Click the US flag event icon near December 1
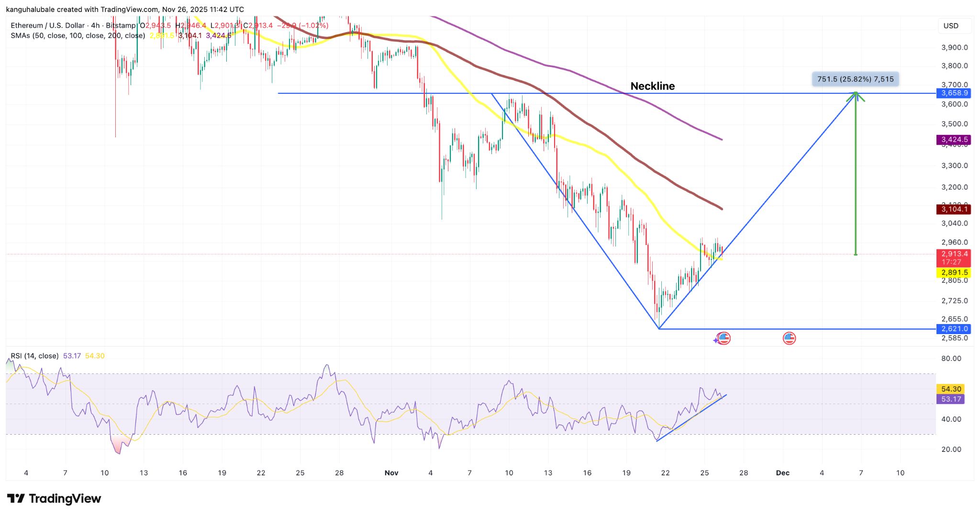Image resolution: width=980 pixels, height=516 pixels. click(x=790, y=338)
